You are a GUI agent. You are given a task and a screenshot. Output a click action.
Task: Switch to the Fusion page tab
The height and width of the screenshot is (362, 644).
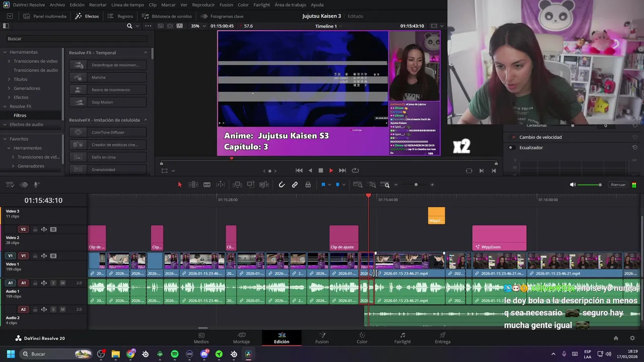pyautogui.click(x=322, y=338)
